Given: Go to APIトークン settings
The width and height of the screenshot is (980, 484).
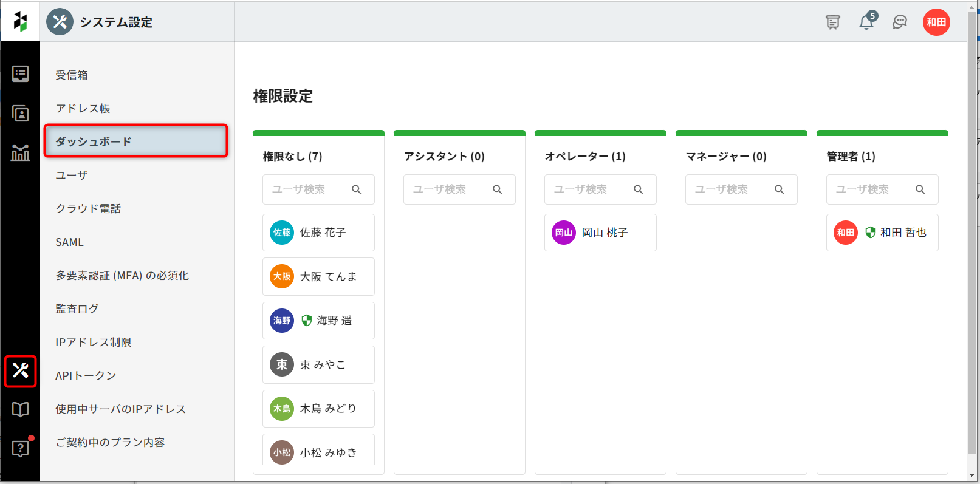Looking at the screenshot, I should click(86, 375).
